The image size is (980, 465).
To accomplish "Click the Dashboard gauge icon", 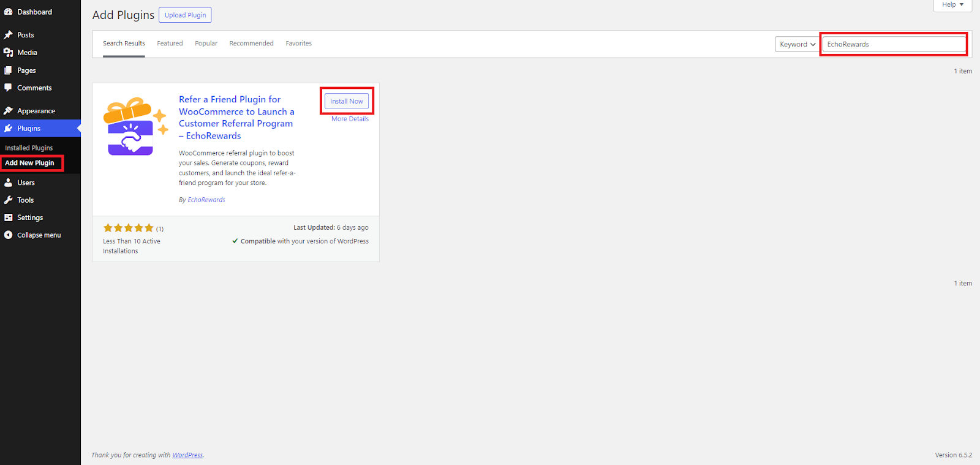I will [x=8, y=12].
